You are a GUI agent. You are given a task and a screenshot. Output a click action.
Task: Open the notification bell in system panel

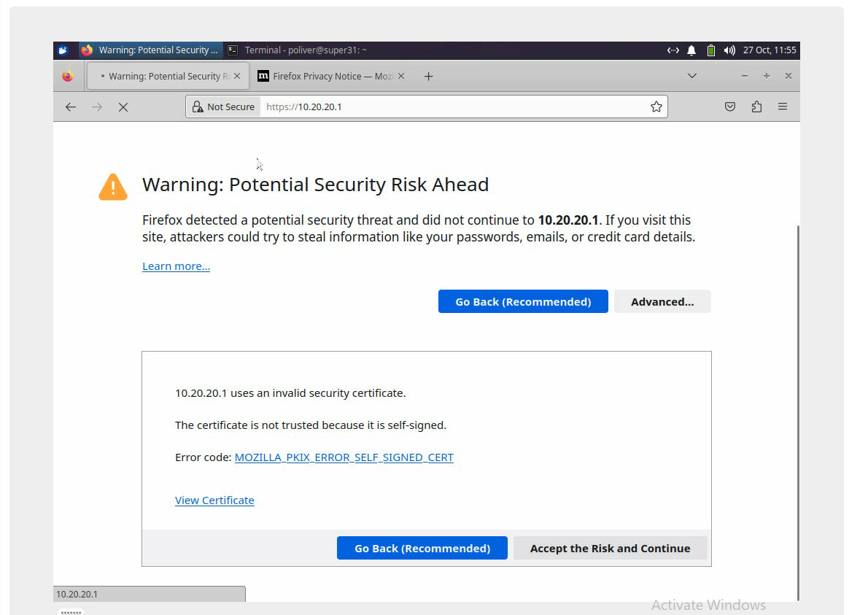[691, 50]
